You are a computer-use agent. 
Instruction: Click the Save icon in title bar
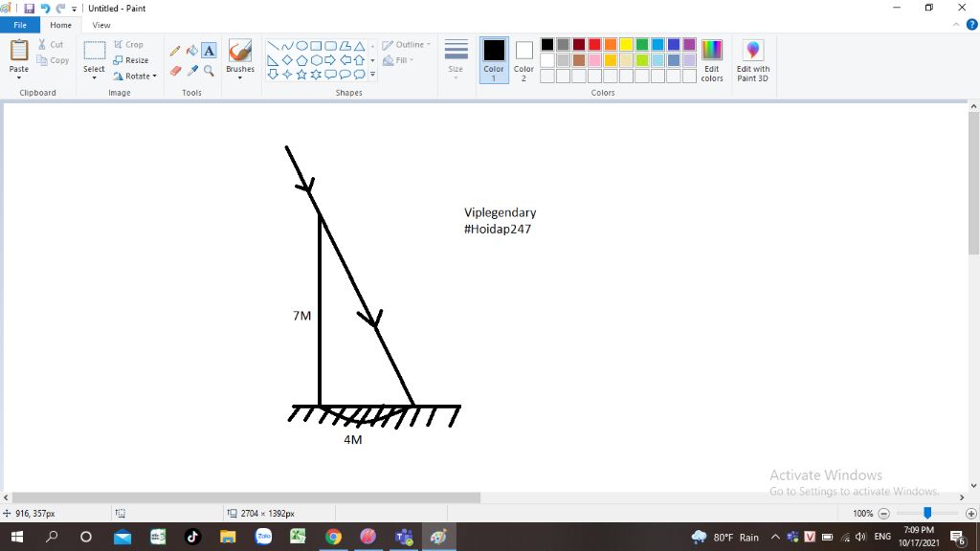tap(29, 8)
